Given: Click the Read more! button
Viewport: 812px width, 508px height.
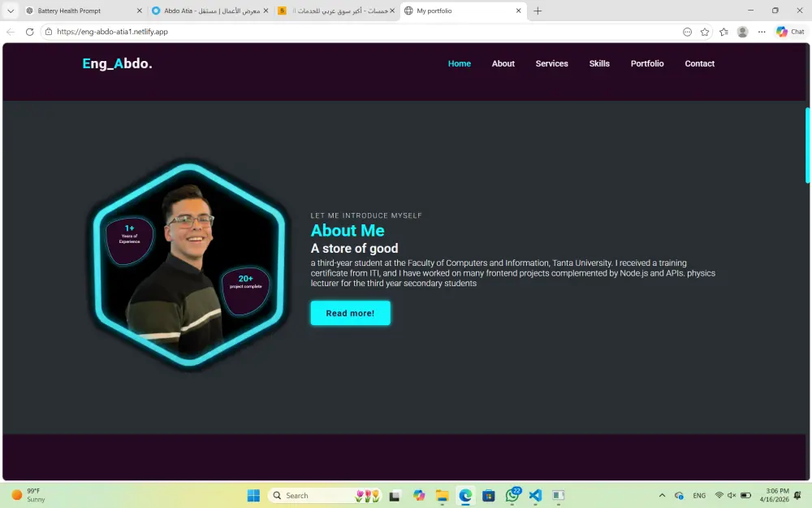Looking at the screenshot, I should click(x=351, y=313).
